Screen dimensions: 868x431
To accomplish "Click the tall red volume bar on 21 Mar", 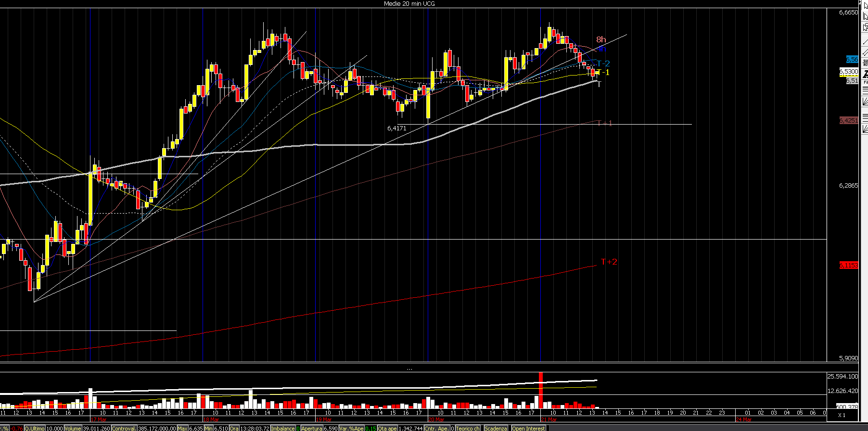I will [x=541, y=390].
